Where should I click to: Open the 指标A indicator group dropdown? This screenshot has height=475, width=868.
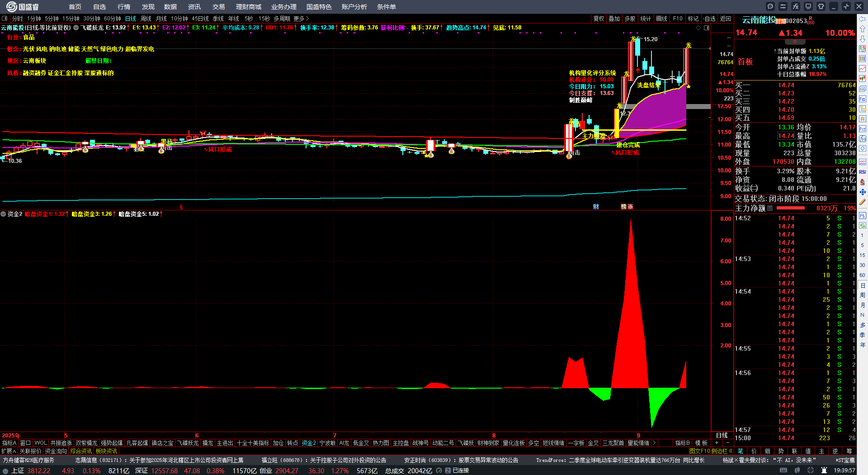pyautogui.click(x=9, y=443)
